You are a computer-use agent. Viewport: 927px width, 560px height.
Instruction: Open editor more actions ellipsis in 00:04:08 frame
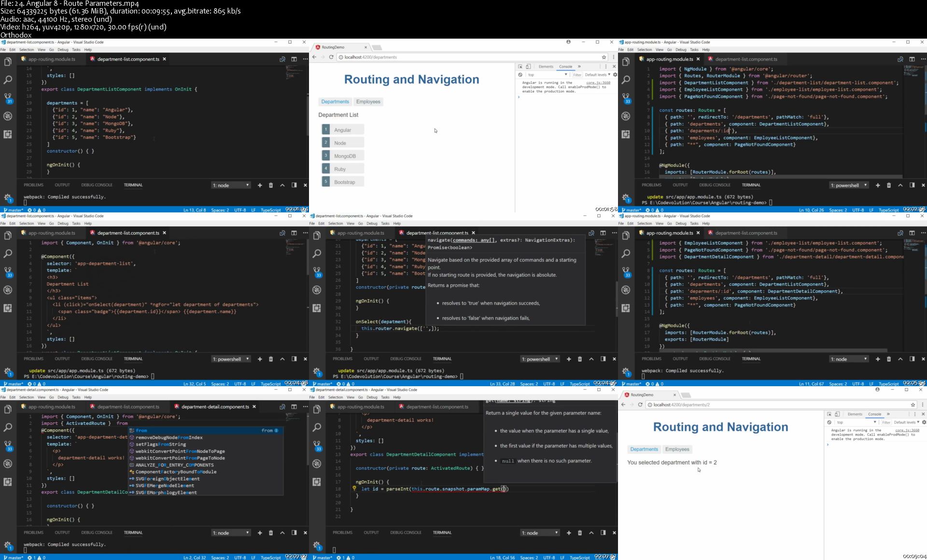click(305, 233)
